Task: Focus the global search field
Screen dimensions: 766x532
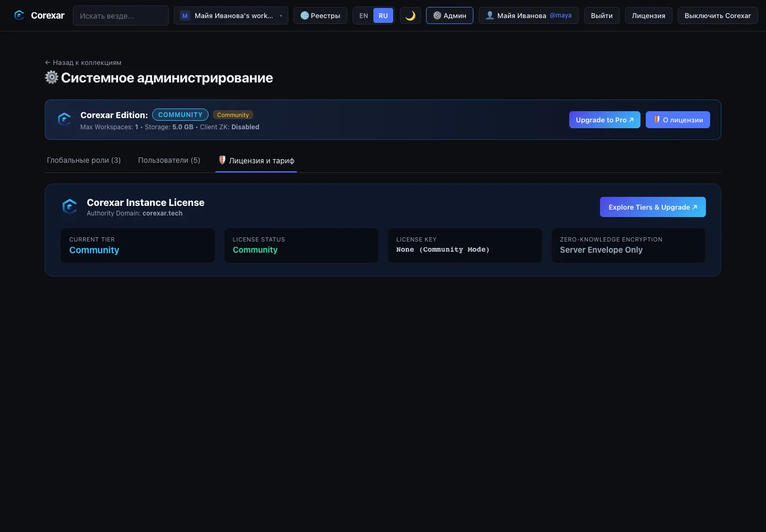Action: tap(121, 15)
